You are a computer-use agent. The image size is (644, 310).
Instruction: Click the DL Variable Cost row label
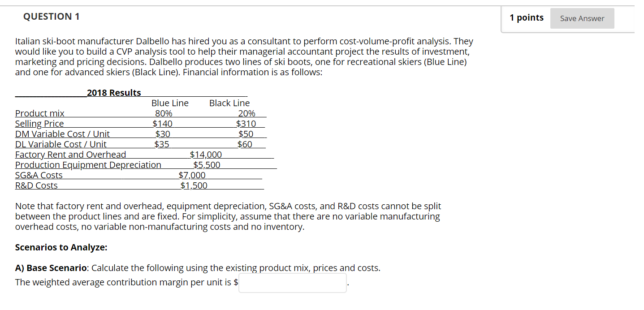pos(61,144)
